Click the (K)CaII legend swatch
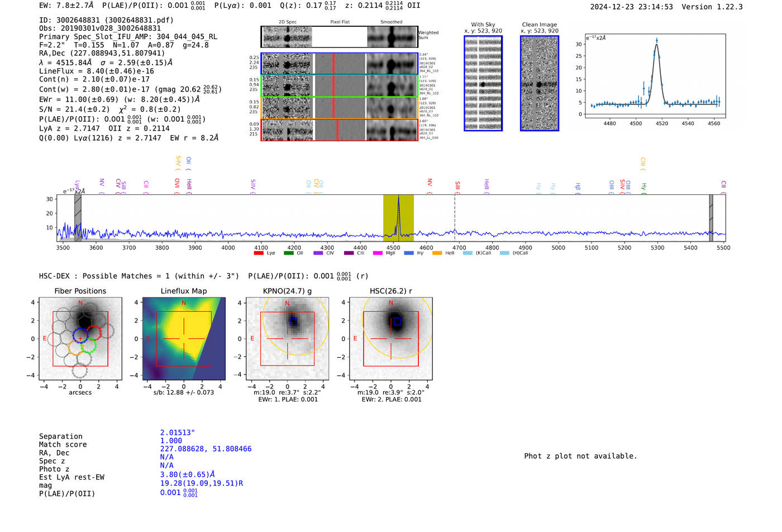Screen dimensions: 782x532 [468, 253]
